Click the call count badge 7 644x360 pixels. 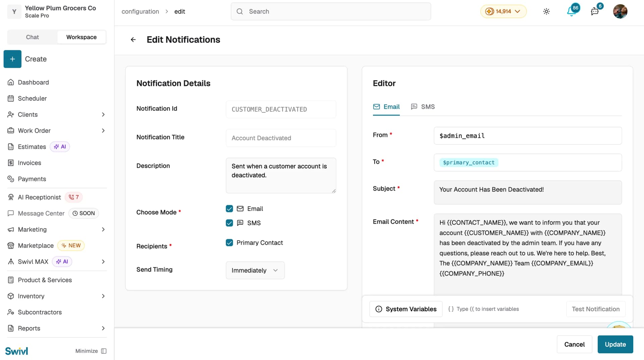pyautogui.click(x=73, y=197)
